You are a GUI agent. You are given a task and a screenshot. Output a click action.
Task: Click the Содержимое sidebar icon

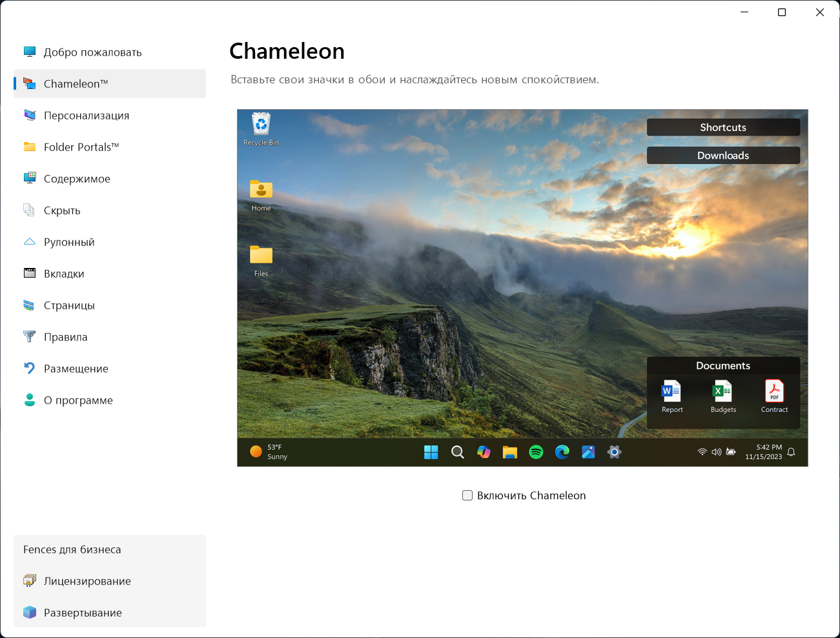point(30,178)
